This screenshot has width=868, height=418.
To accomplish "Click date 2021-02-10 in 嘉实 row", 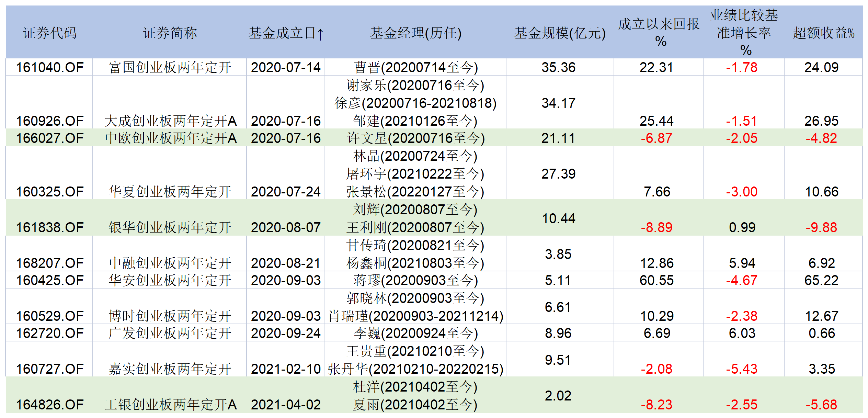I will (x=286, y=369).
